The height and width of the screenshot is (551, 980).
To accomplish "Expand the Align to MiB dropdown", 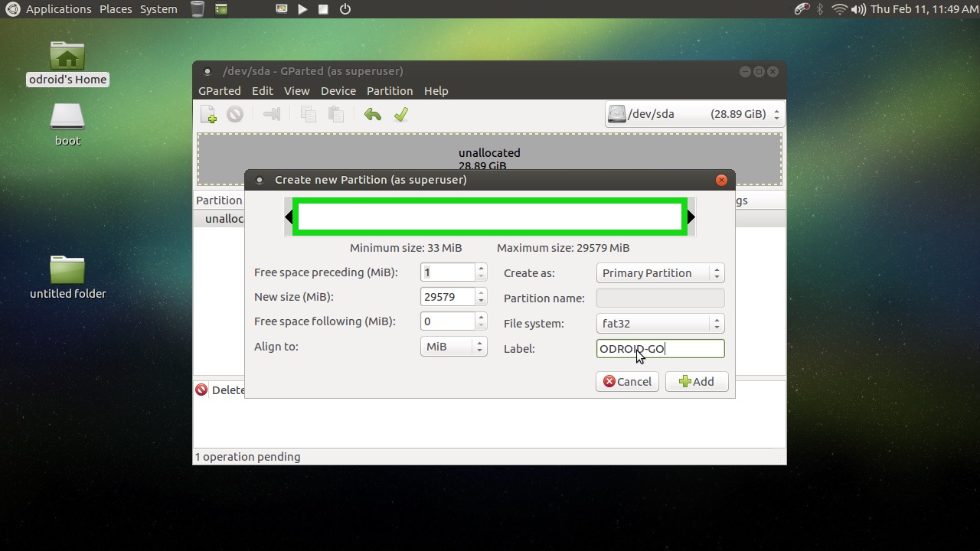I will click(453, 347).
